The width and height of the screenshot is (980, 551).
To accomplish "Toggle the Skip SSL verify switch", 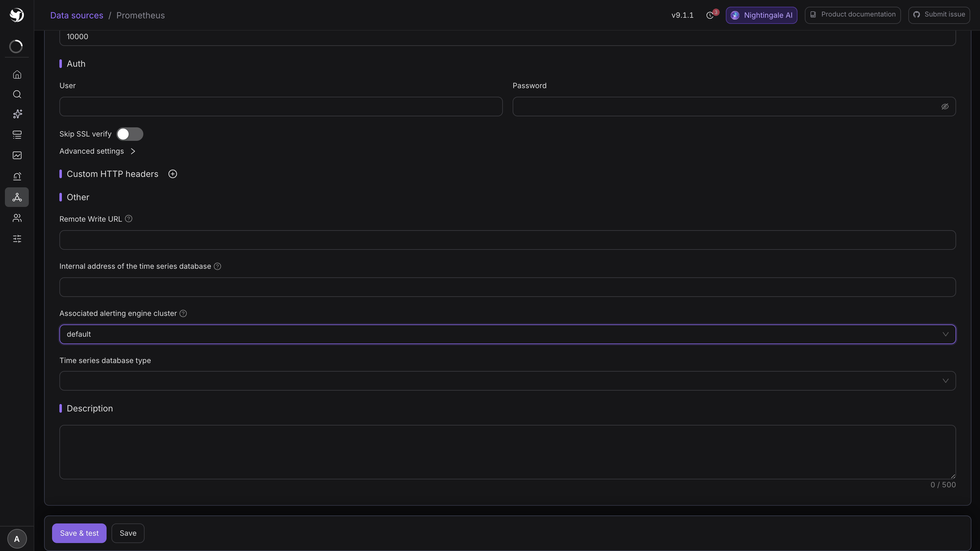I will pos(130,134).
